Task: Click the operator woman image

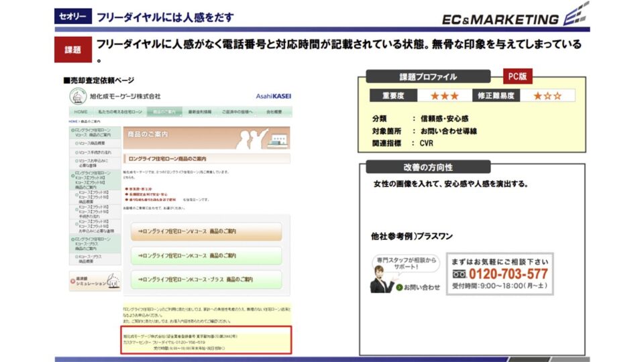Action: (x=382, y=279)
